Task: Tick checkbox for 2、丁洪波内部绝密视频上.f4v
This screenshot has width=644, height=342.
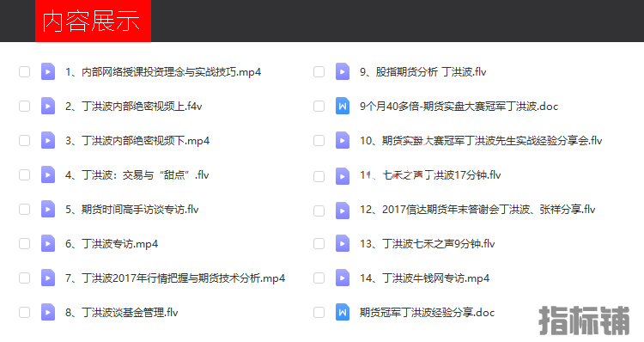Action: click(x=25, y=106)
